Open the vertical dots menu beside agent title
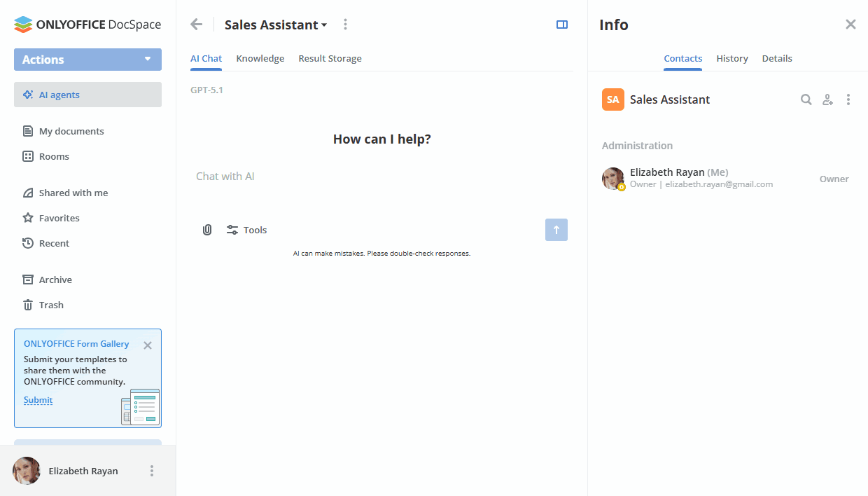Viewport: 868px width, 496px height. (x=345, y=25)
